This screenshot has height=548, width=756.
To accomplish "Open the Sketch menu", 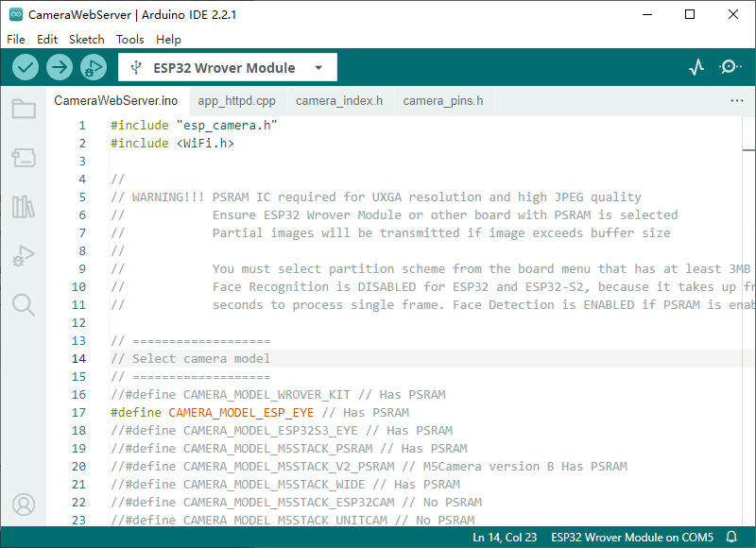I will point(87,40).
